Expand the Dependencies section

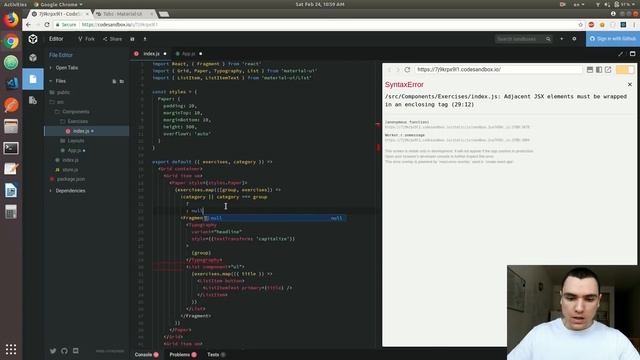click(x=70, y=191)
